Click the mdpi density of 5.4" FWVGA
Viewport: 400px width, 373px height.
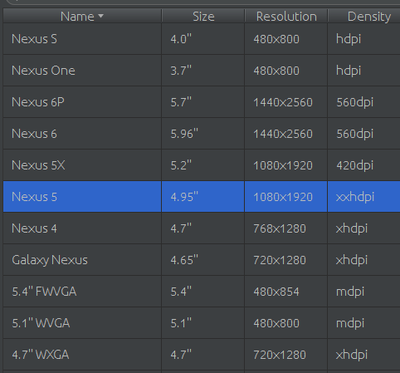click(364, 292)
